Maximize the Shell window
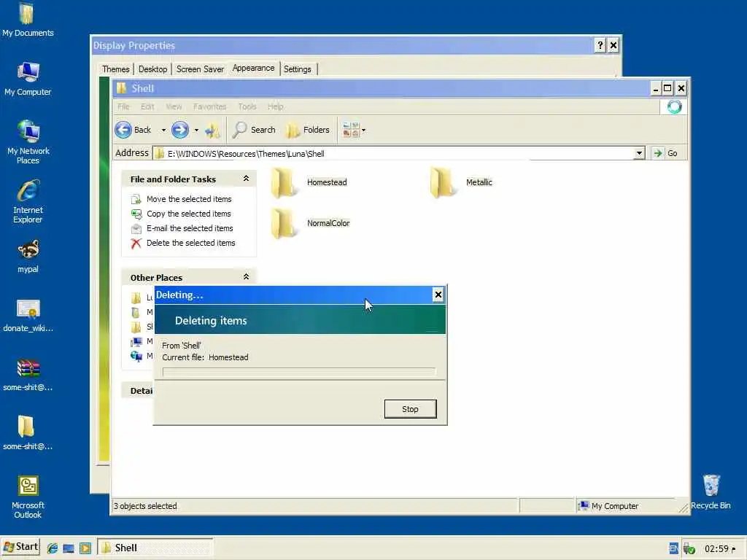747x560 pixels. 667,88
